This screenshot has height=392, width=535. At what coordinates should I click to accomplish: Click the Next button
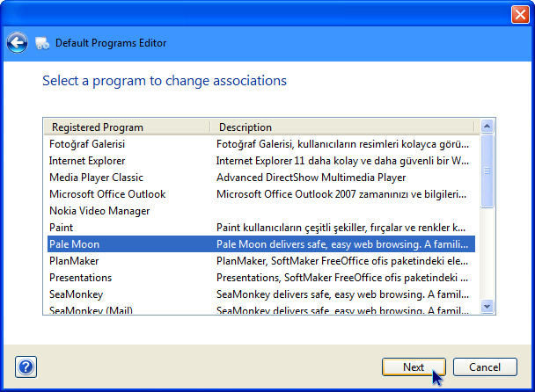pyautogui.click(x=414, y=367)
